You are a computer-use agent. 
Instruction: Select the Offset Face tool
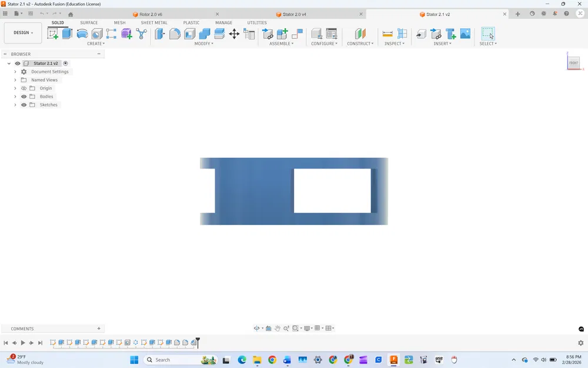pyautogui.click(x=219, y=34)
